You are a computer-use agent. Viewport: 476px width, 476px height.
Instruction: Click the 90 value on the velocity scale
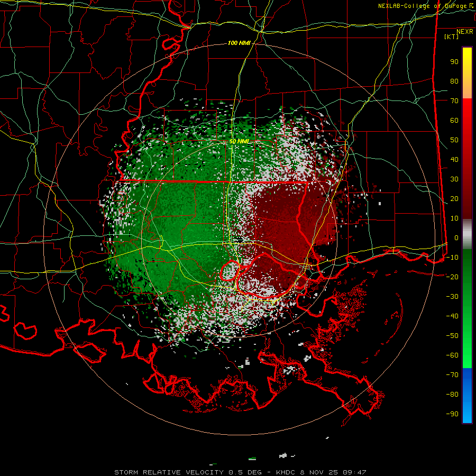pos(454,62)
